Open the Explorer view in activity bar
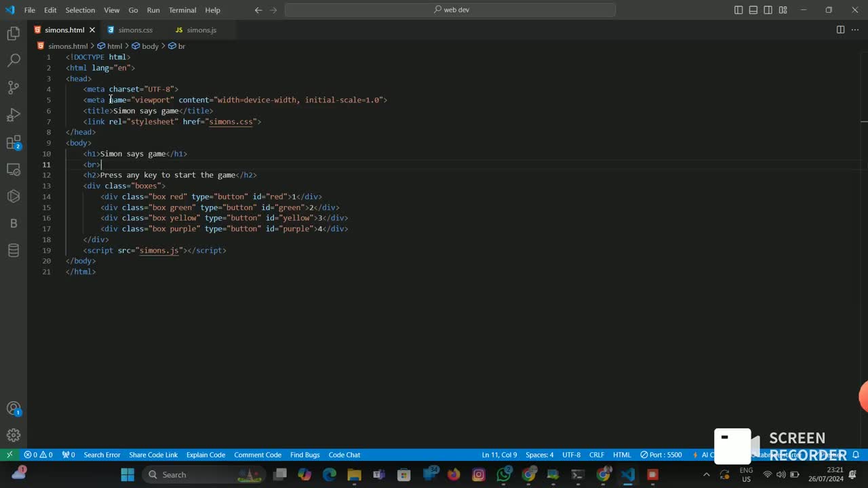868x488 pixels. (14, 33)
